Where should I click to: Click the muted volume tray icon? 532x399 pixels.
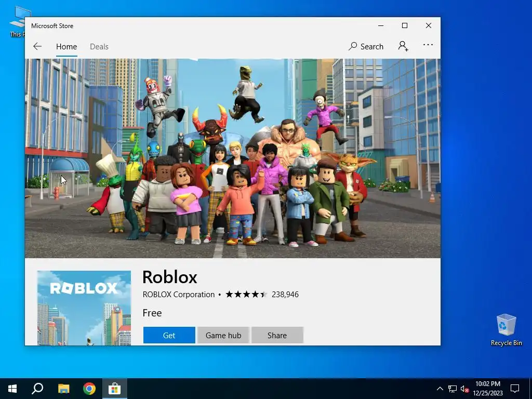464,389
